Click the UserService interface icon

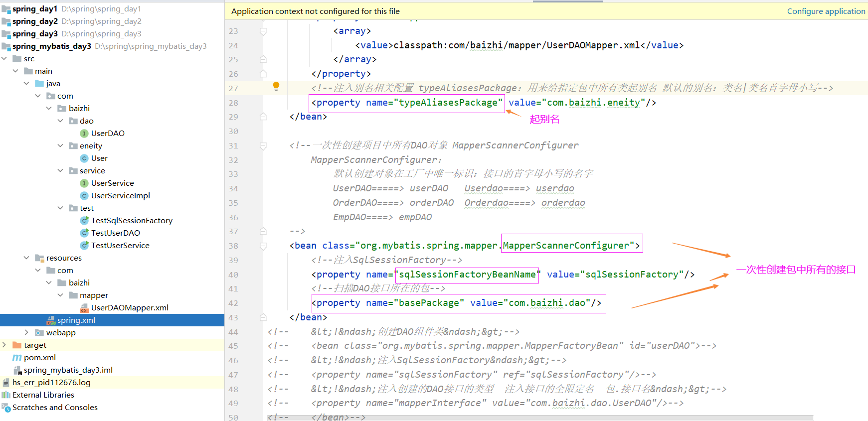[x=84, y=183]
